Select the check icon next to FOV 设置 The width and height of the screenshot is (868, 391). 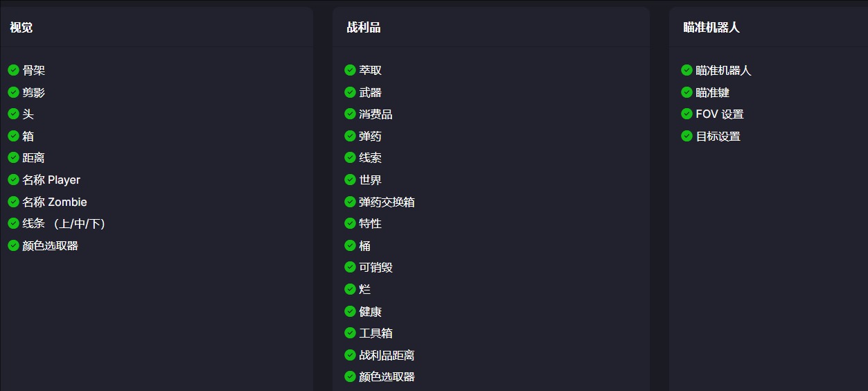pyautogui.click(x=687, y=114)
